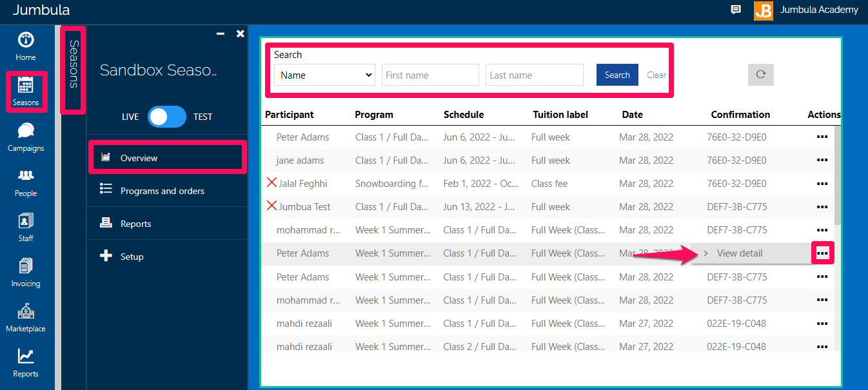Open the Staff section

[x=26, y=227]
